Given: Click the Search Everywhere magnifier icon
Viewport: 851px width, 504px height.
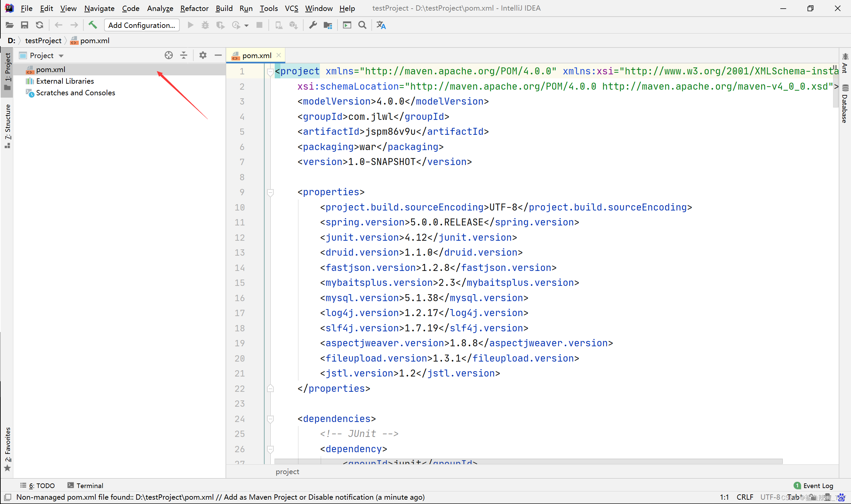Looking at the screenshot, I should (362, 25).
